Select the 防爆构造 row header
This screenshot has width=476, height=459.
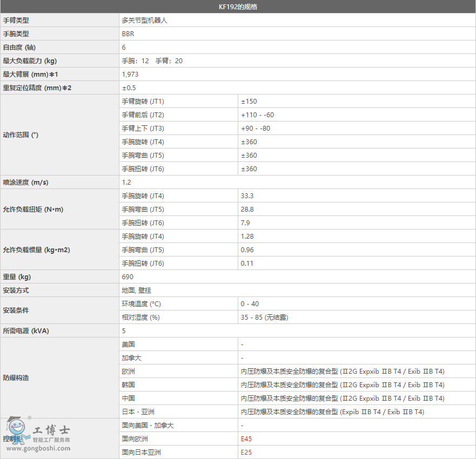click(x=17, y=378)
